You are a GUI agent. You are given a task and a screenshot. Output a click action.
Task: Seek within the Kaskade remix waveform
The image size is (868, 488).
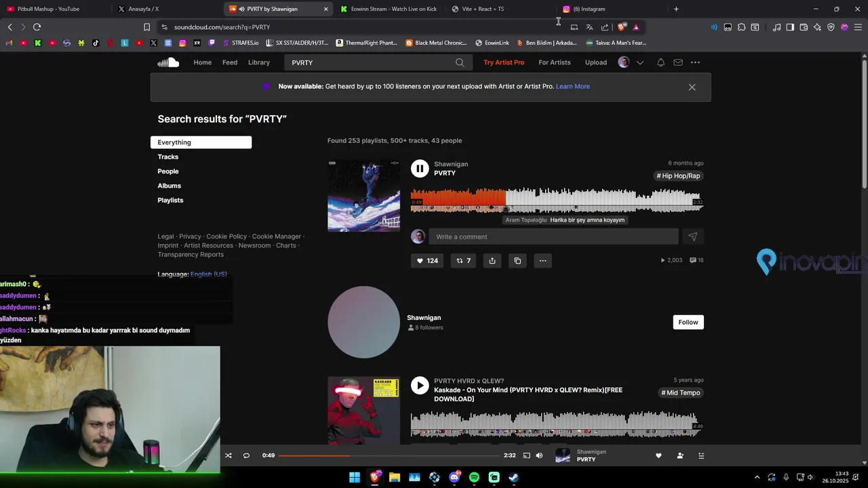[557, 424]
